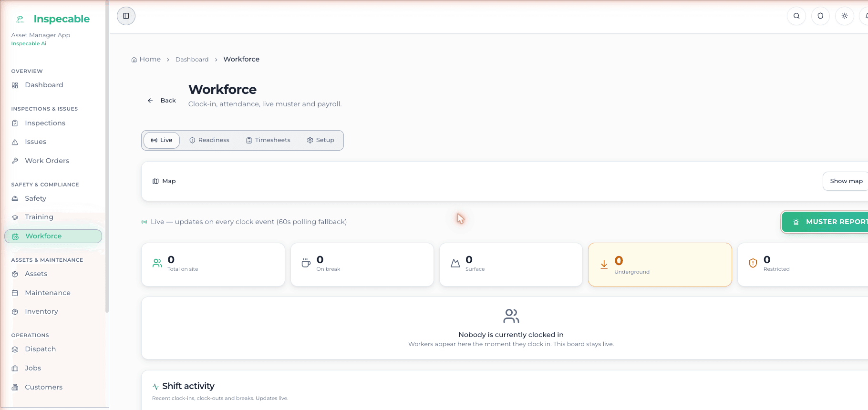The width and height of the screenshot is (868, 410).
Task: Select the Surface stat card
Action: pyautogui.click(x=511, y=265)
